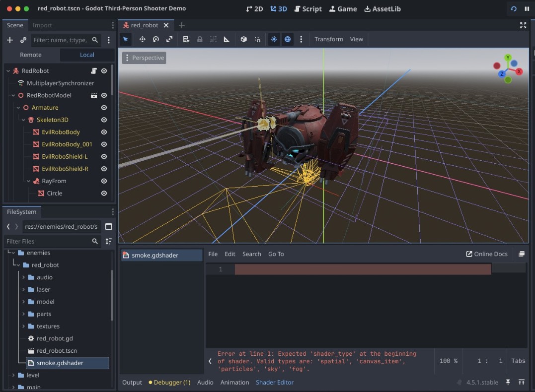
Task: Select the Scale mode tool
Action: point(169,39)
